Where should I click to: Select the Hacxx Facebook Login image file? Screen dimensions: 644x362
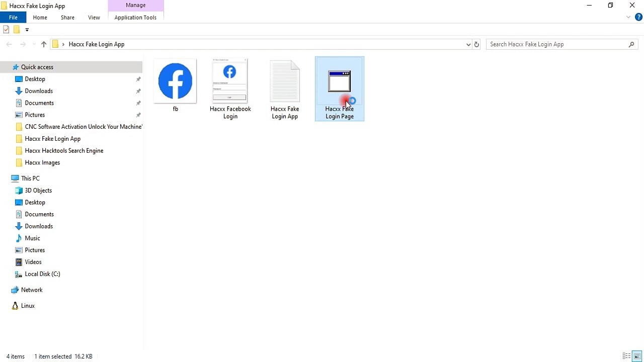tap(230, 89)
